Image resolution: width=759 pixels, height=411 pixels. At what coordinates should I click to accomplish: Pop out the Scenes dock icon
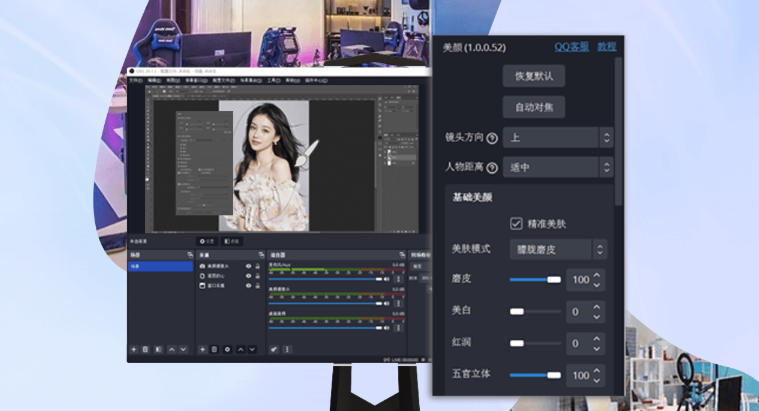click(x=190, y=255)
